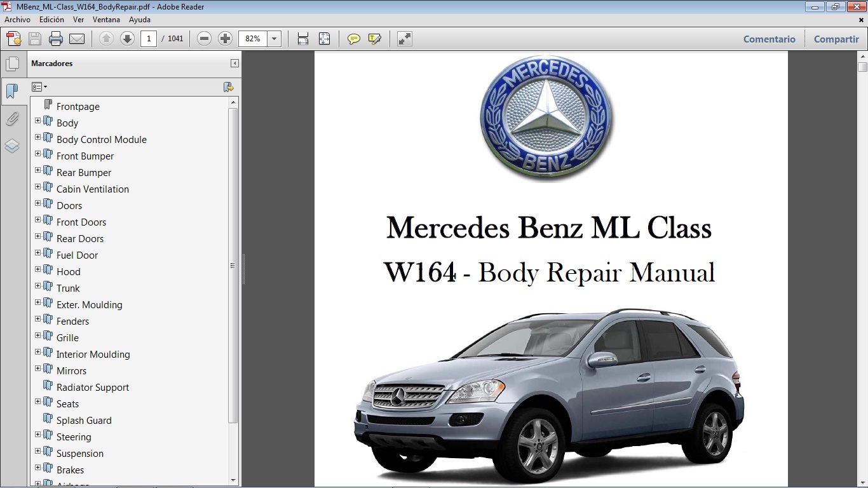Click zoom in plus icon
The width and height of the screenshot is (868, 488).
click(x=225, y=39)
